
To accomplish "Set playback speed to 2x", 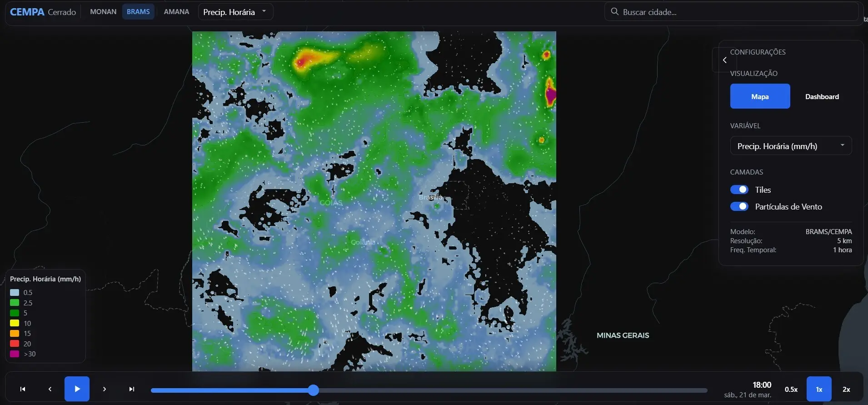I will click(846, 389).
